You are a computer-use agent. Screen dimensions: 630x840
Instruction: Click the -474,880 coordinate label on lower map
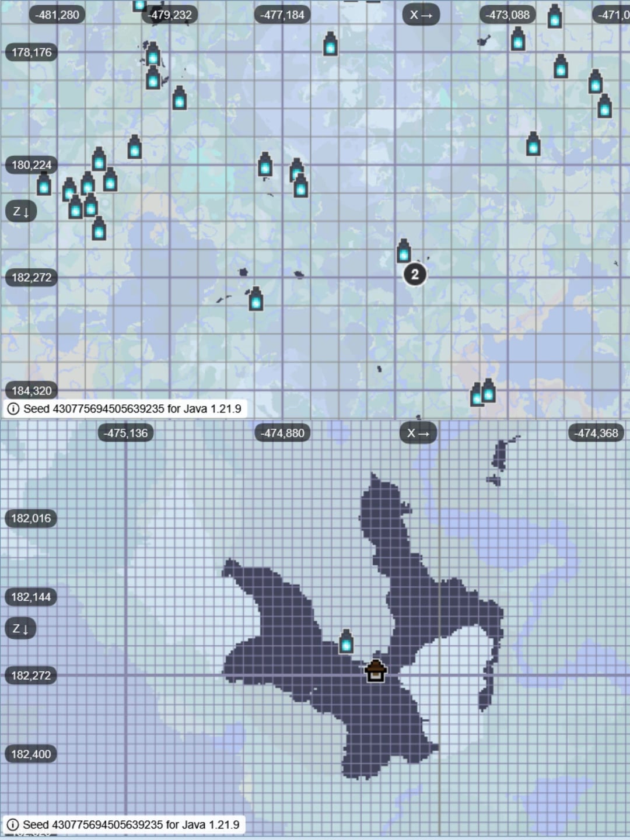[283, 433]
